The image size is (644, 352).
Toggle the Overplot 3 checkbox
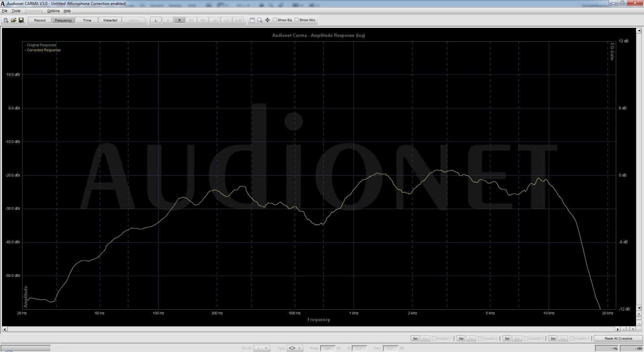tap(526, 339)
